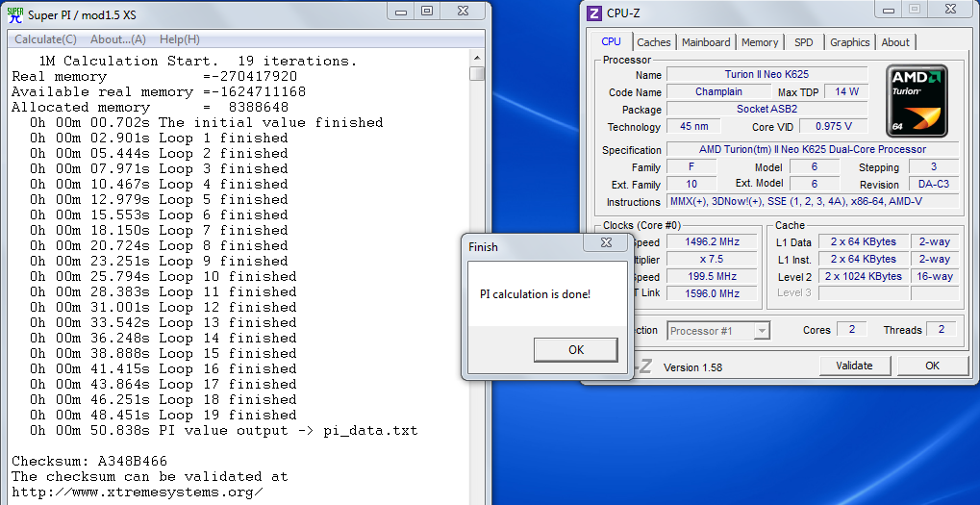Switch to the Graphics tab

click(x=849, y=42)
